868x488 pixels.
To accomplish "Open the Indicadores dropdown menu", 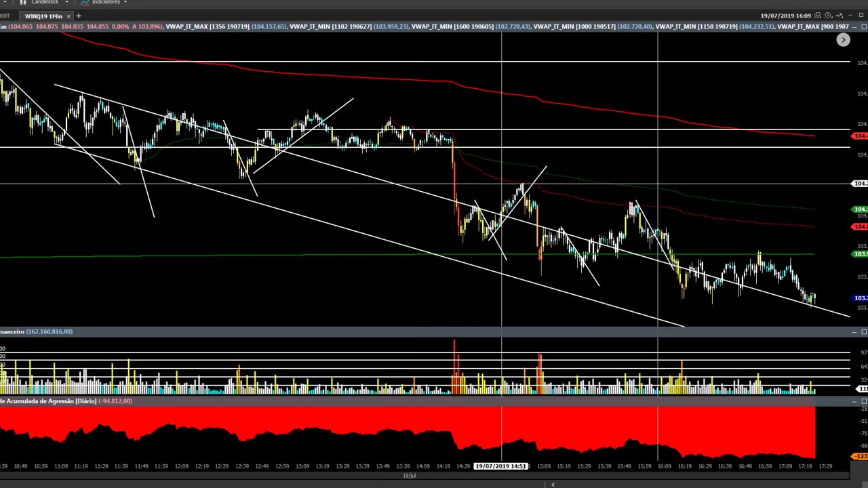I will click(x=125, y=2).
